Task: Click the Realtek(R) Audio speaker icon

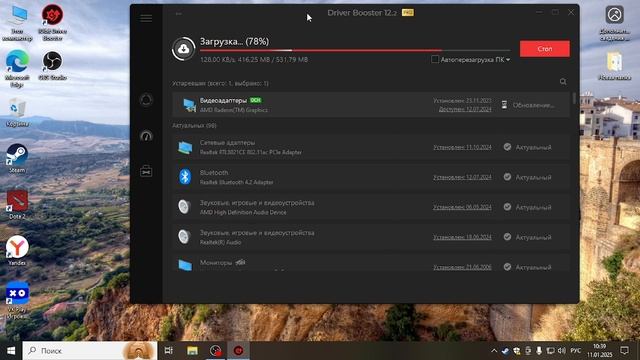Action: coord(184,236)
